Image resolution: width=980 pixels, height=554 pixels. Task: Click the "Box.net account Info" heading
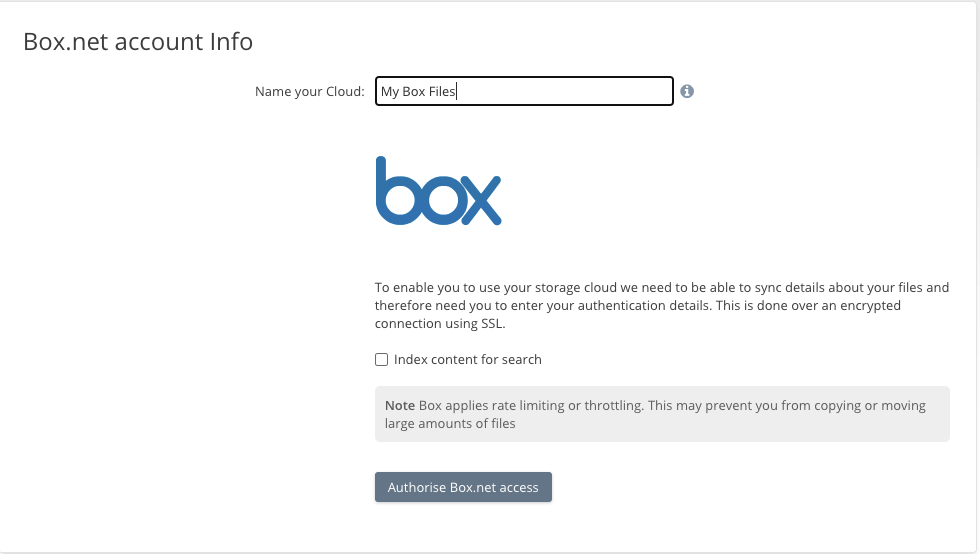pyautogui.click(x=138, y=42)
